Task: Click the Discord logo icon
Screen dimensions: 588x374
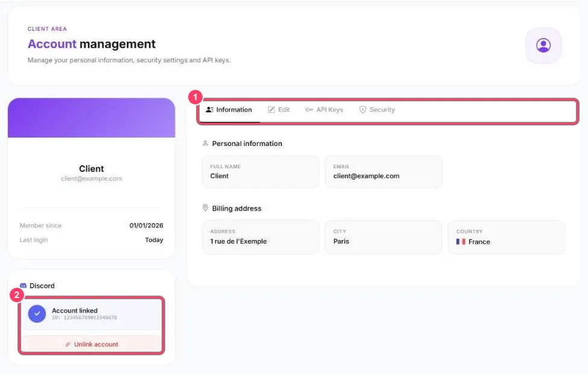Action: [24, 286]
